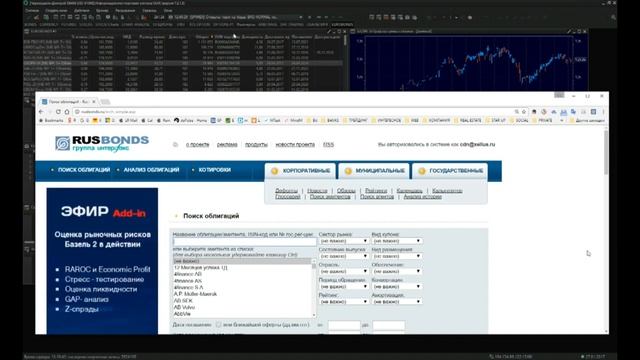Open the Калькулятор link

[x=447, y=191]
